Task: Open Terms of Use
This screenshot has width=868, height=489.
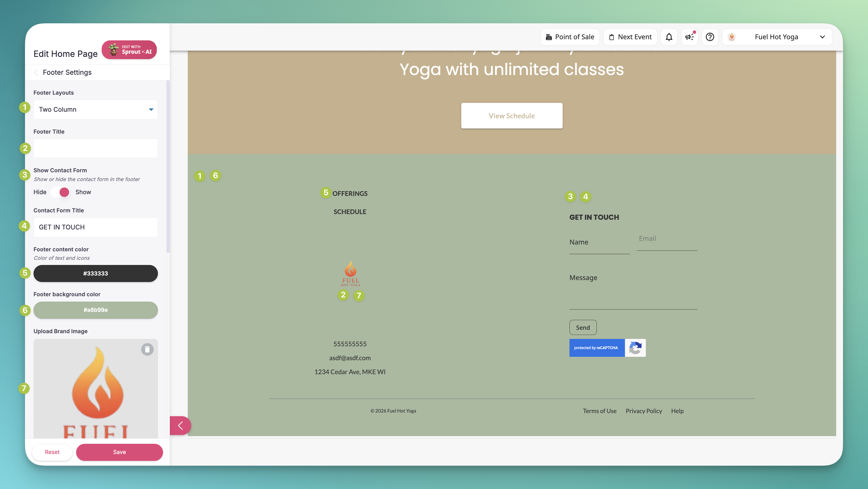Action: pyautogui.click(x=600, y=411)
